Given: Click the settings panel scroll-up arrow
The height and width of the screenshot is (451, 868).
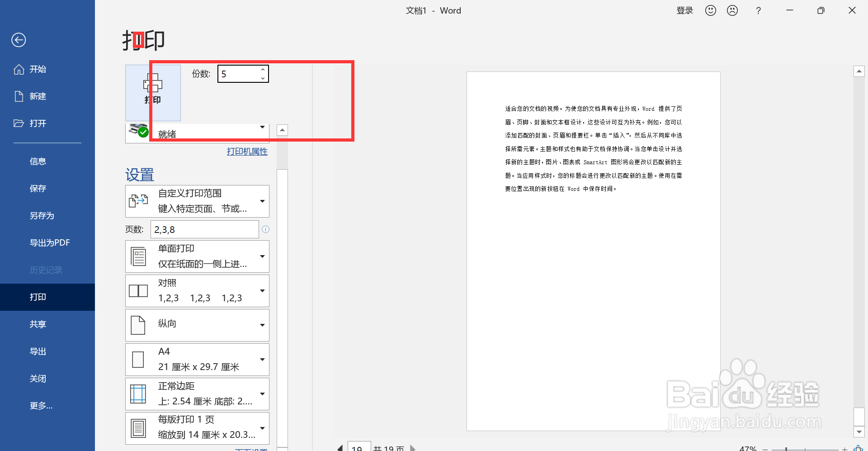Looking at the screenshot, I should [x=282, y=130].
